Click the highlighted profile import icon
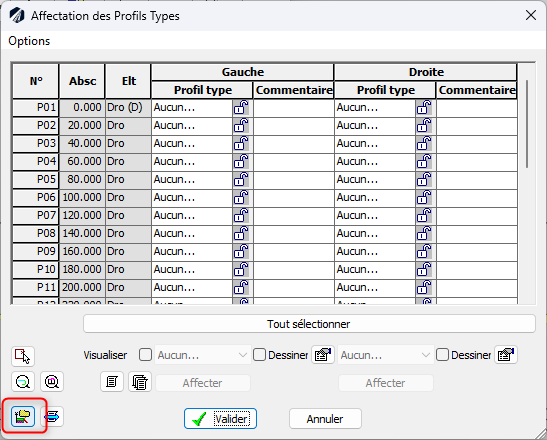547x440 pixels. (x=23, y=416)
